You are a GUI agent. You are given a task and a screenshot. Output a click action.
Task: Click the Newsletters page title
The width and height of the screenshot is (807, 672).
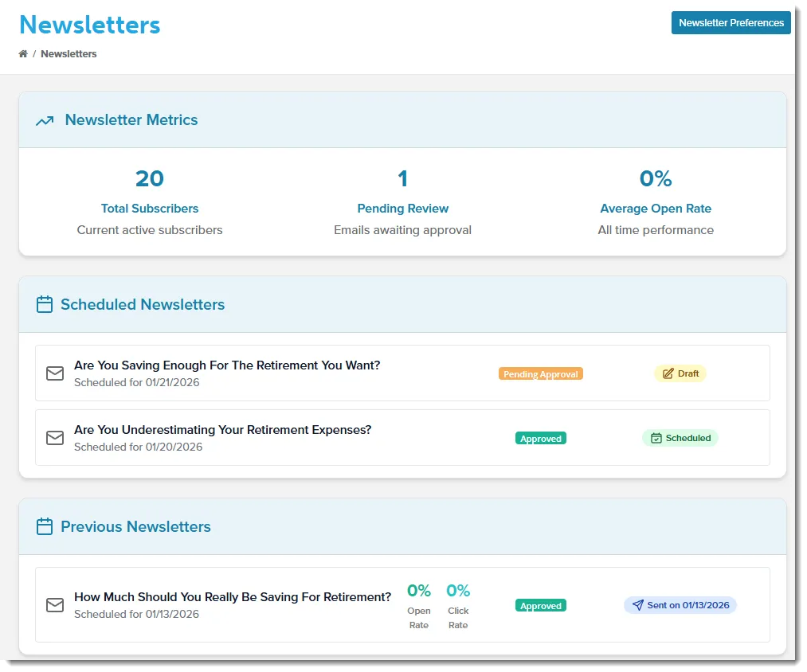[x=89, y=25]
